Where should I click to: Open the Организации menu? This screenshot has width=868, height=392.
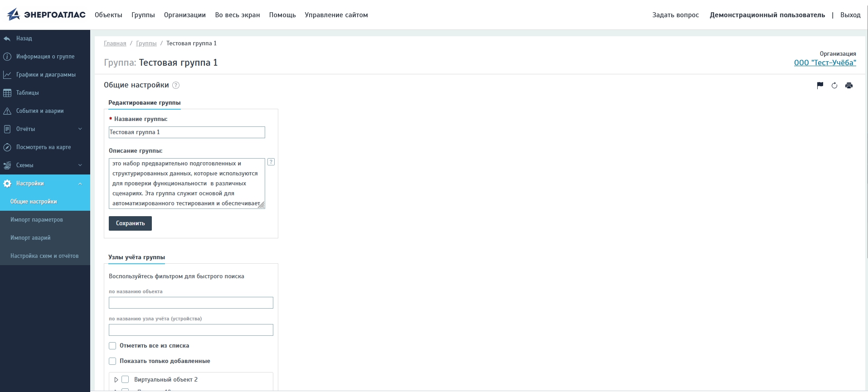pyautogui.click(x=185, y=15)
